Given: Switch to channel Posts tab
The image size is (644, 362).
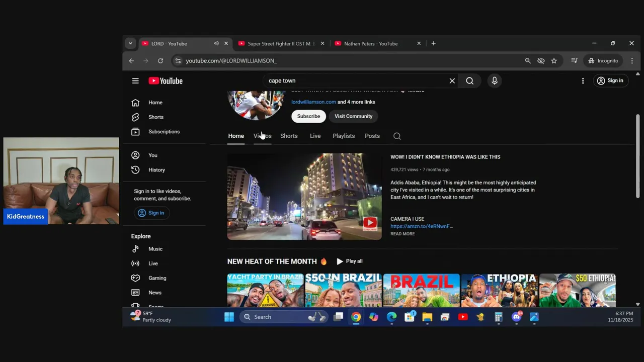Looking at the screenshot, I should (372, 136).
